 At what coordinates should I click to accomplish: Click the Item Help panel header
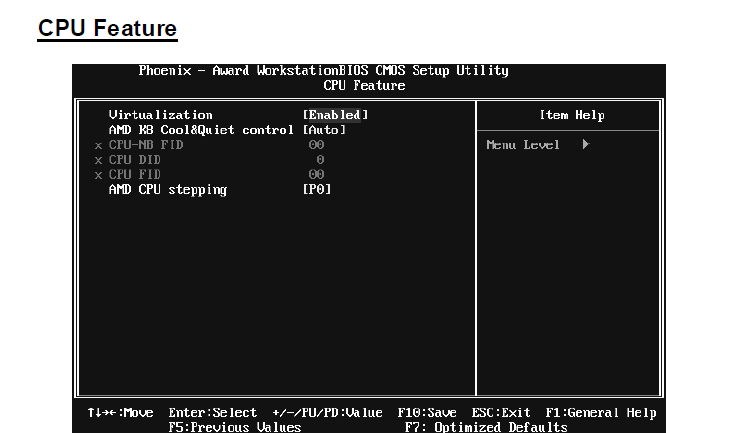point(571,115)
